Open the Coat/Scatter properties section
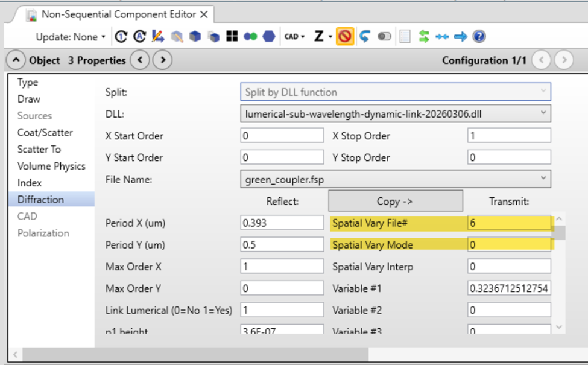Viewport: 588px width, 365px height. (45, 132)
